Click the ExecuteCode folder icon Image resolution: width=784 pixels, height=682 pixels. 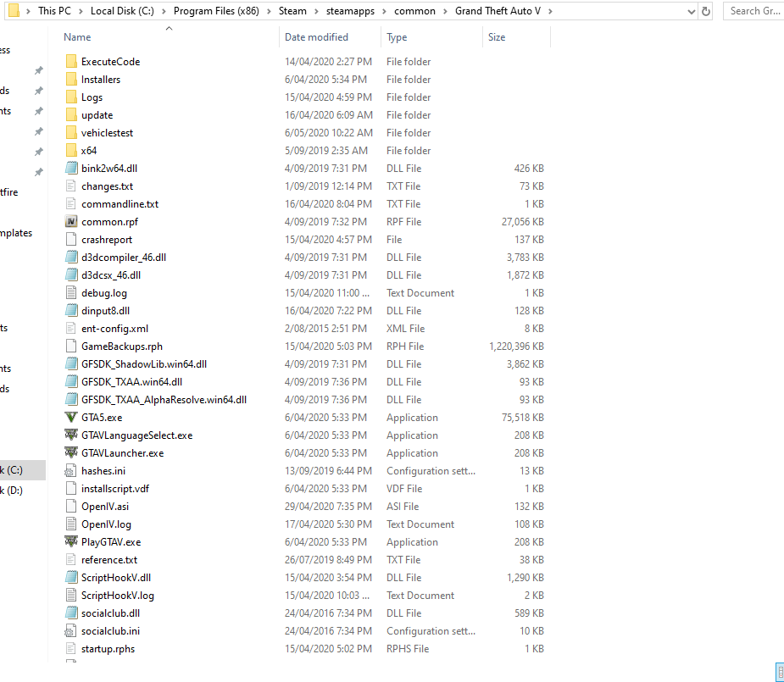click(x=71, y=62)
